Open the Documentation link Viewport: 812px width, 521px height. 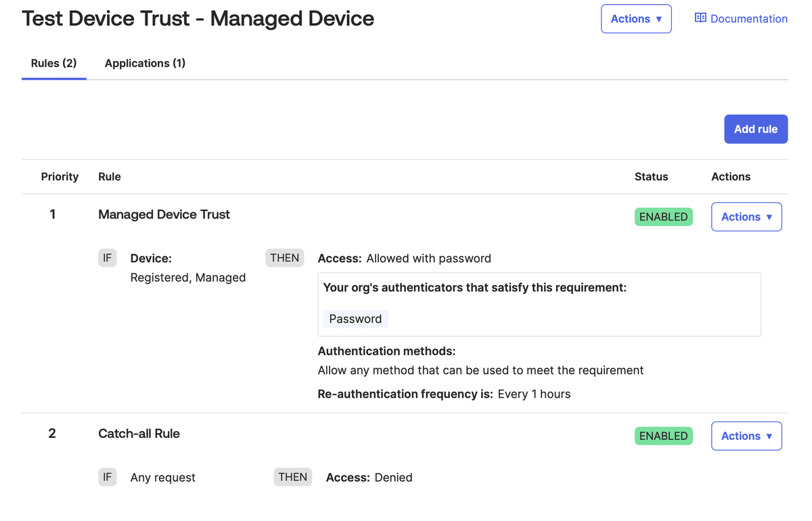[x=748, y=18]
